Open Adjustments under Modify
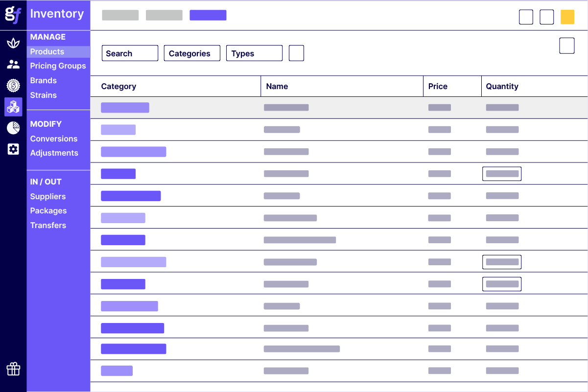This screenshot has height=392, width=588. pyautogui.click(x=54, y=153)
